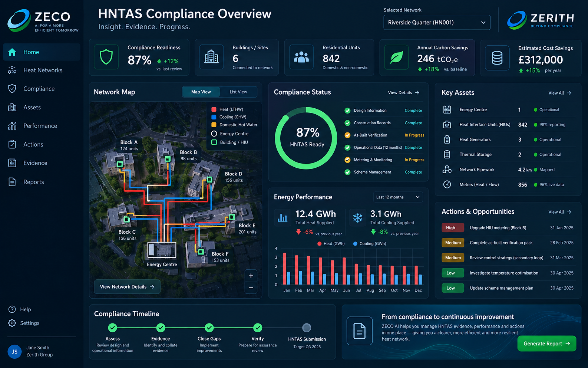
Task: Open Heat Networks via its sidebar icon
Action: click(12, 70)
